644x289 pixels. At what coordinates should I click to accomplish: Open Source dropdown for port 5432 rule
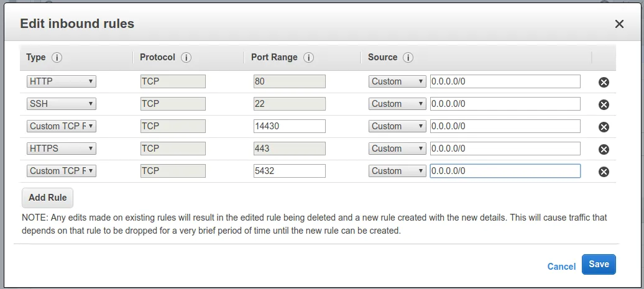tap(397, 171)
